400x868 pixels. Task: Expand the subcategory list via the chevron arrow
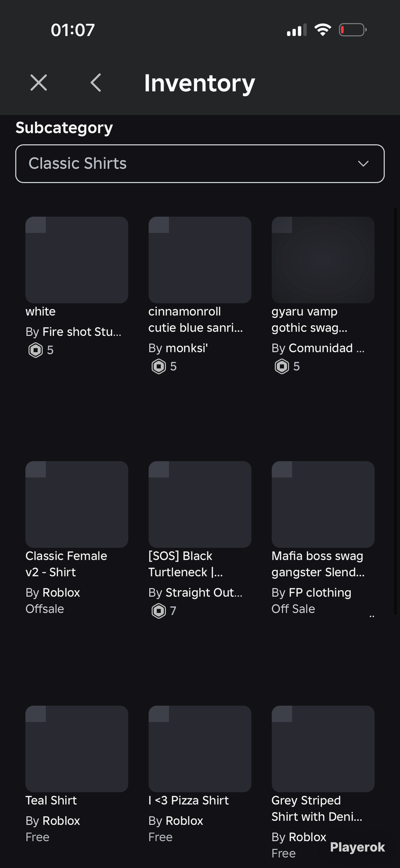363,164
